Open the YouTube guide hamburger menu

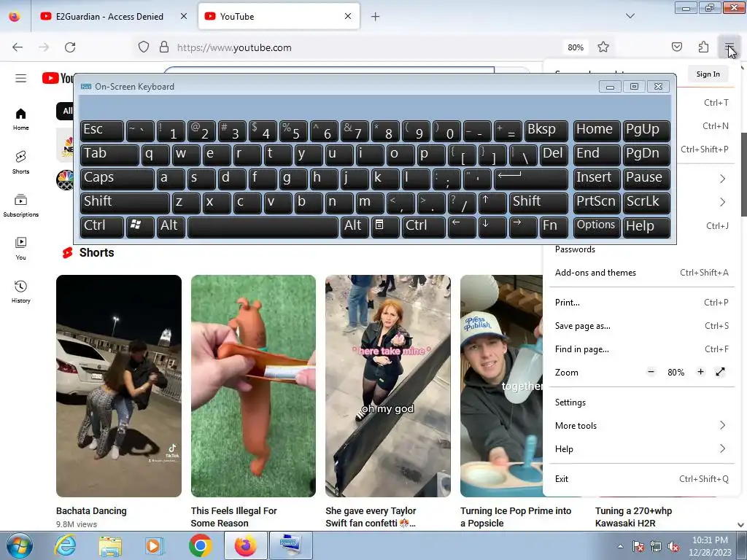pyautogui.click(x=20, y=78)
